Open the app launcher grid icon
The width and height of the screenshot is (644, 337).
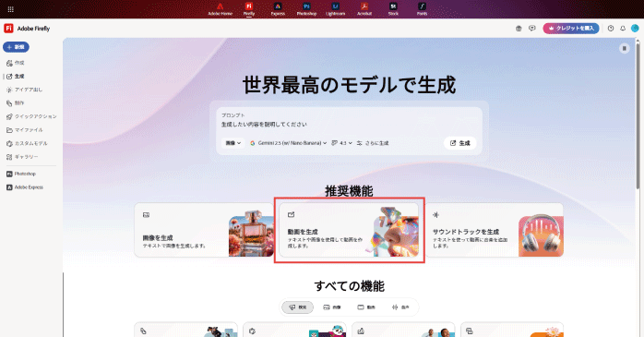[11, 9]
